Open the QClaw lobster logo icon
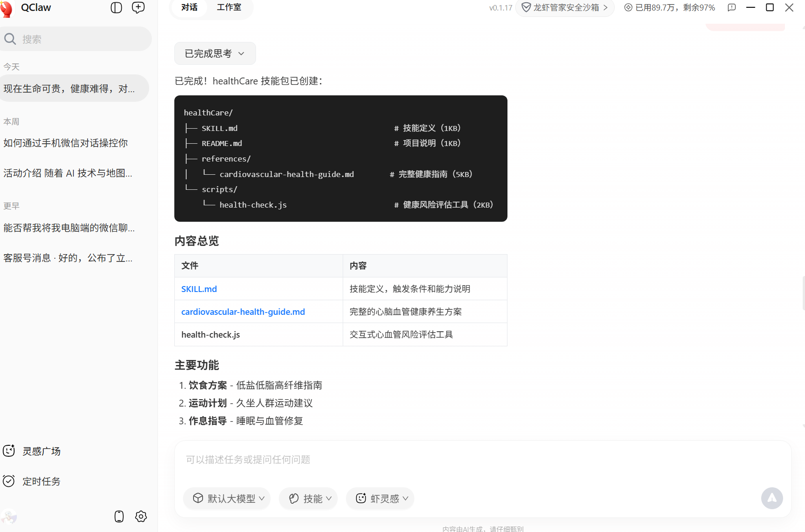The height and width of the screenshot is (532, 805). click(x=7, y=8)
